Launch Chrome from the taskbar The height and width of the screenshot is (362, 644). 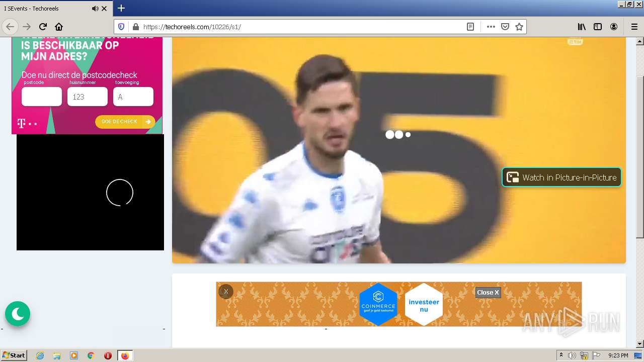tap(91, 355)
